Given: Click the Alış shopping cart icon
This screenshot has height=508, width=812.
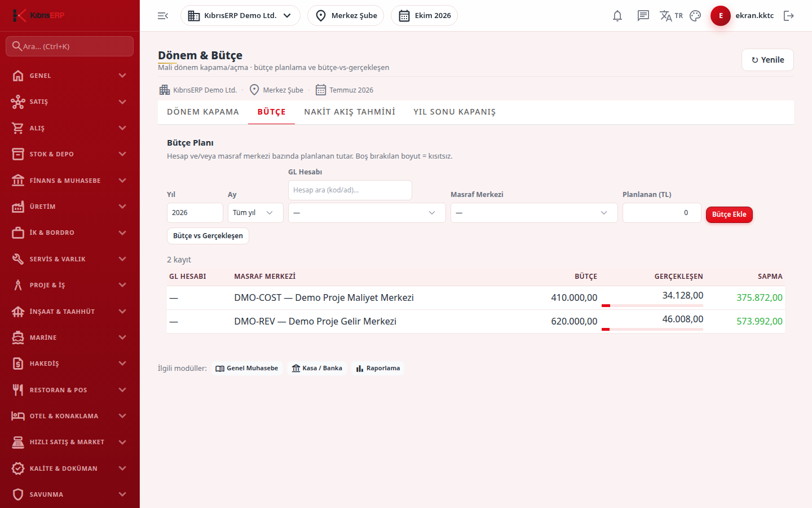Looking at the screenshot, I should pyautogui.click(x=18, y=128).
